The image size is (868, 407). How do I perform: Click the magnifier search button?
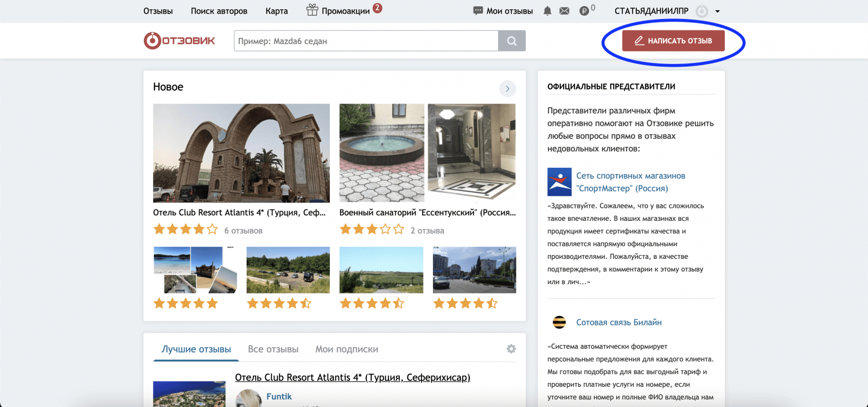coord(512,41)
